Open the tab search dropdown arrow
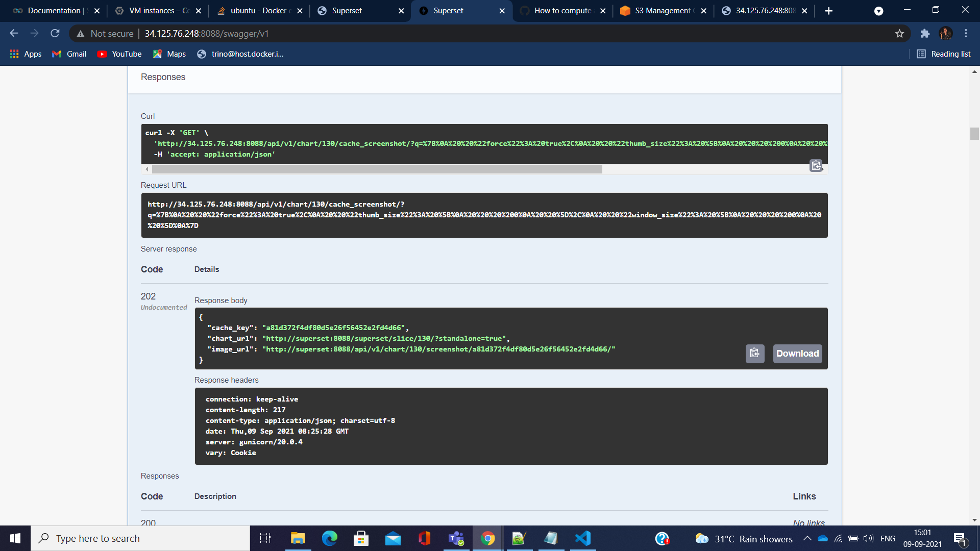This screenshot has width=980, height=551. pyautogui.click(x=878, y=11)
